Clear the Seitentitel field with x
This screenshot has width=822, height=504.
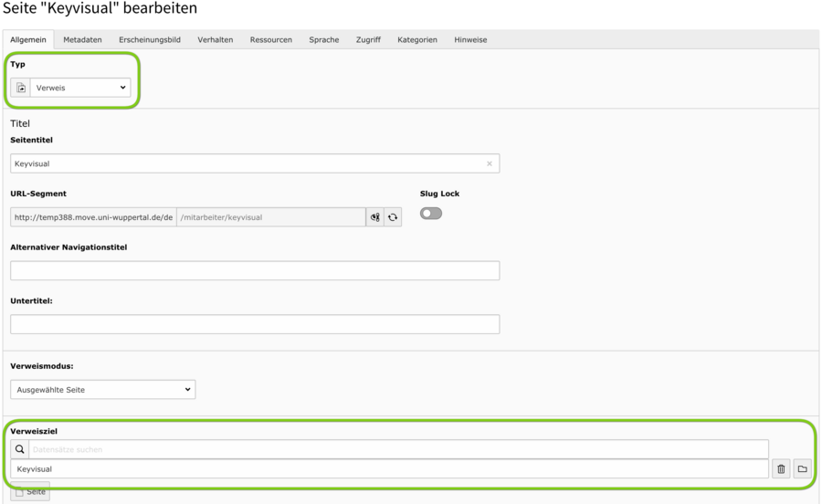[490, 164]
